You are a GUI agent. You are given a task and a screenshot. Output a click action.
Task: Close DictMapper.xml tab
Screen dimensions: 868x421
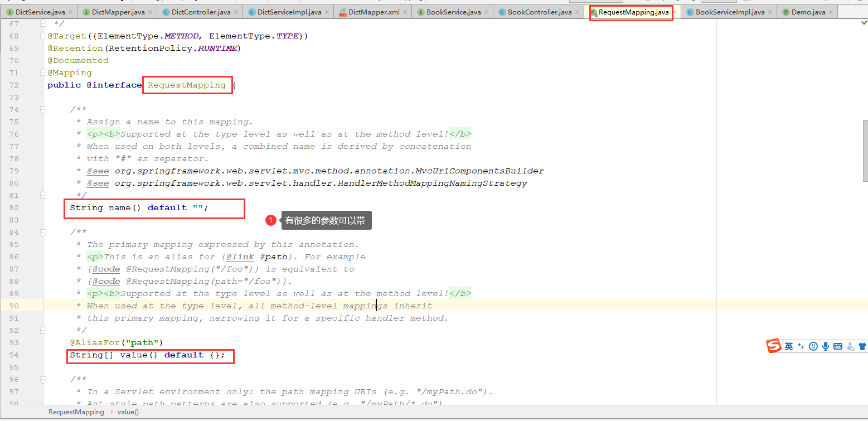pyautogui.click(x=405, y=12)
